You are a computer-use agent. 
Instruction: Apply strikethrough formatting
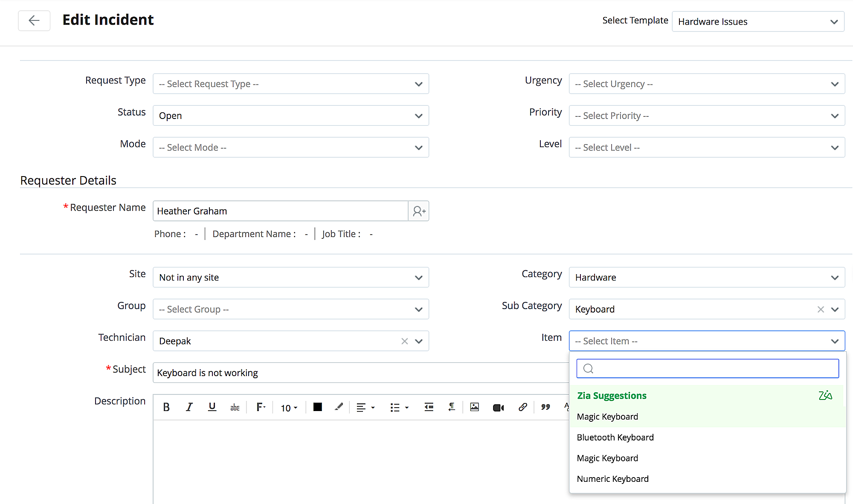(x=235, y=408)
